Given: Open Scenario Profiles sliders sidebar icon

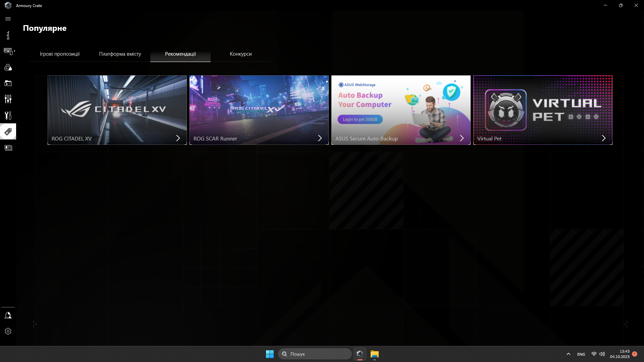Looking at the screenshot, I should tap(8, 99).
